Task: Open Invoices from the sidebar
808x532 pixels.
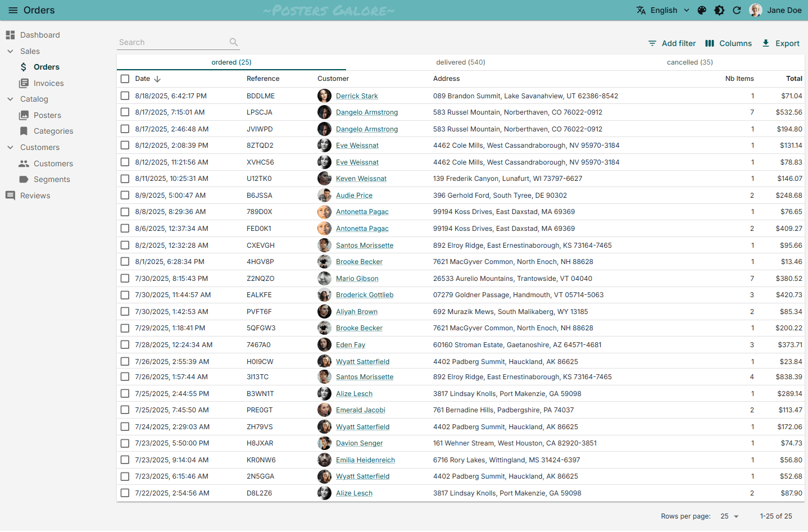Action: point(48,83)
